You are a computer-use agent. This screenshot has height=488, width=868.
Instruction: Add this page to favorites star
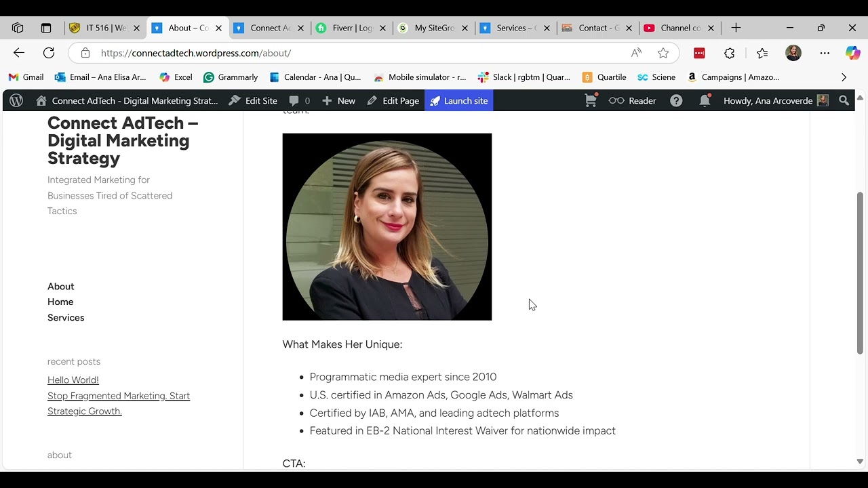click(x=663, y=53)
